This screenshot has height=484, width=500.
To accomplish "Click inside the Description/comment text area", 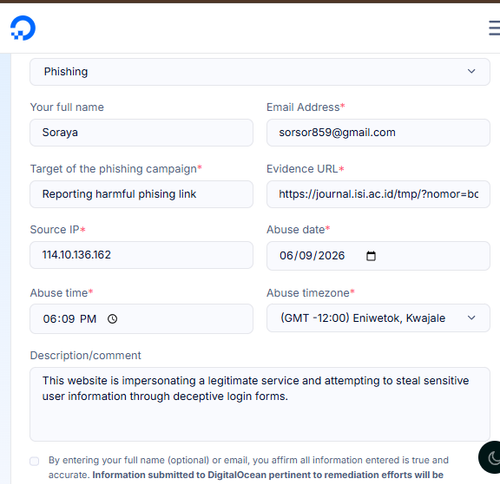I will [x=260, y=404].
